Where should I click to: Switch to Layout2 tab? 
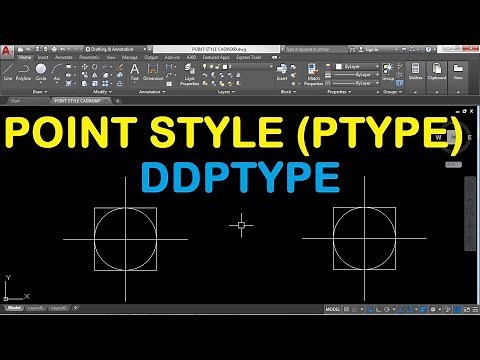coord(58,308)
